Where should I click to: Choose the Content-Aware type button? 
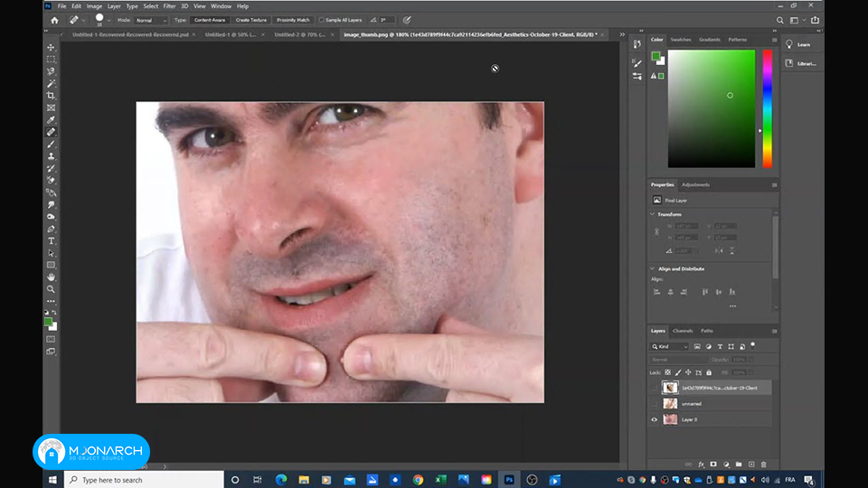210,20
